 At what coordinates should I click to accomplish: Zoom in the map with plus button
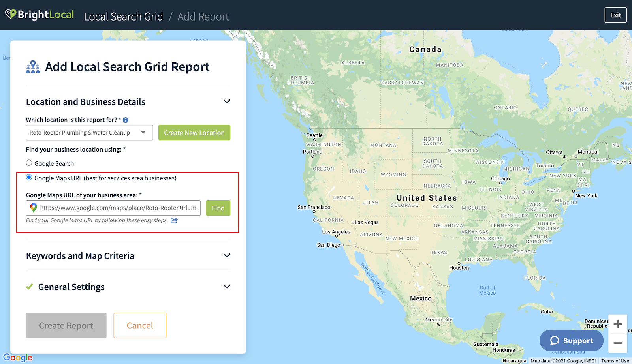618,324
